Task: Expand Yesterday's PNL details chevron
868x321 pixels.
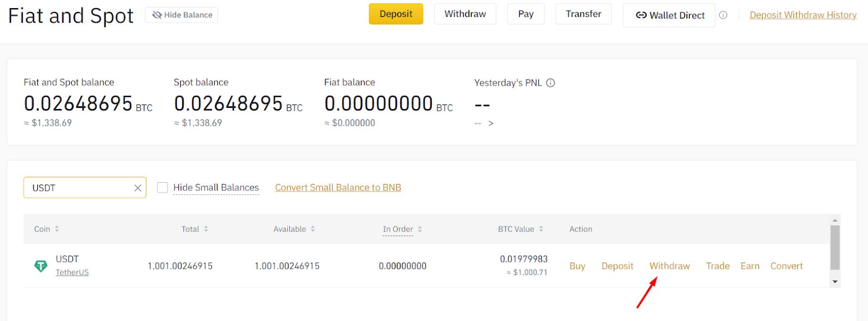Action: click(x=491, y=124)
